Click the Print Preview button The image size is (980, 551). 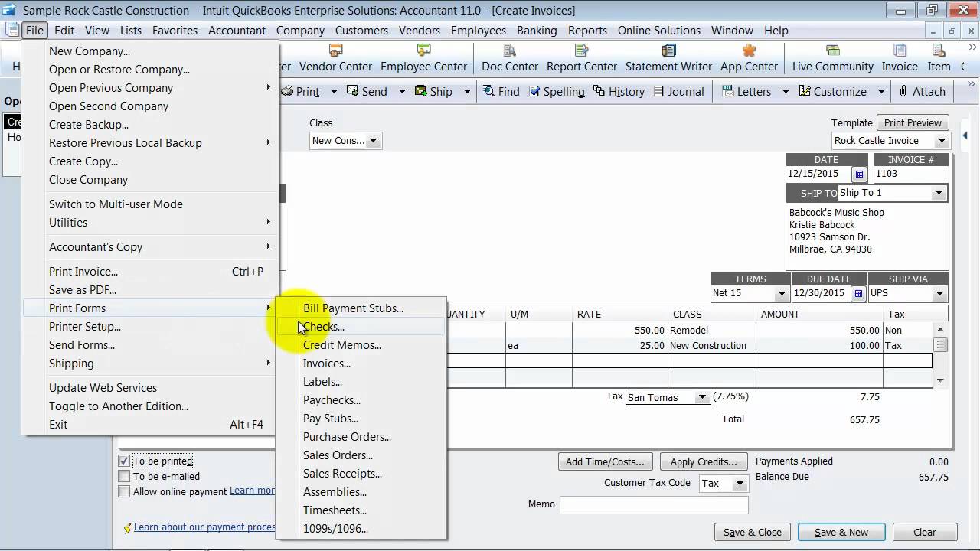913,122
